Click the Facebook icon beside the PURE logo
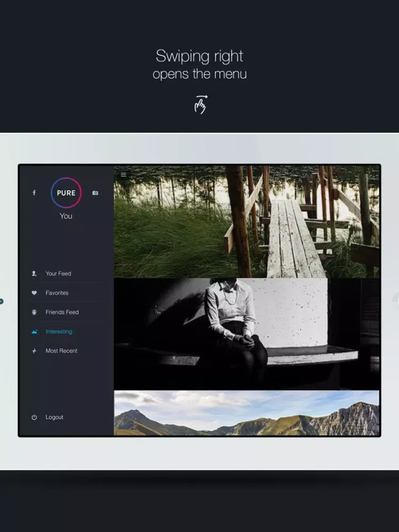This screenshot has height=532, width=399. point(34,193)
